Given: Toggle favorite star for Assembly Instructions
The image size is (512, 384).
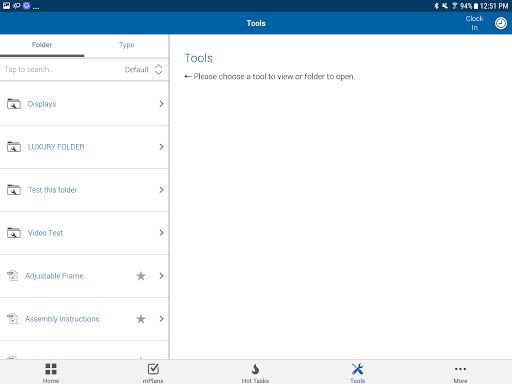Looking at the screenshot, I should click(141, 319).
